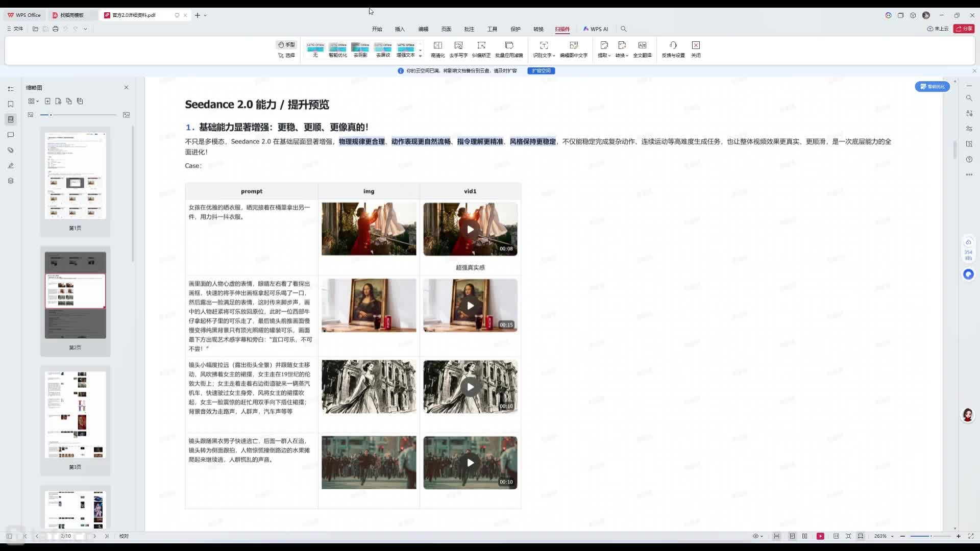Go to the next page in status bar
980x551 pixels.
pos(94,536)
